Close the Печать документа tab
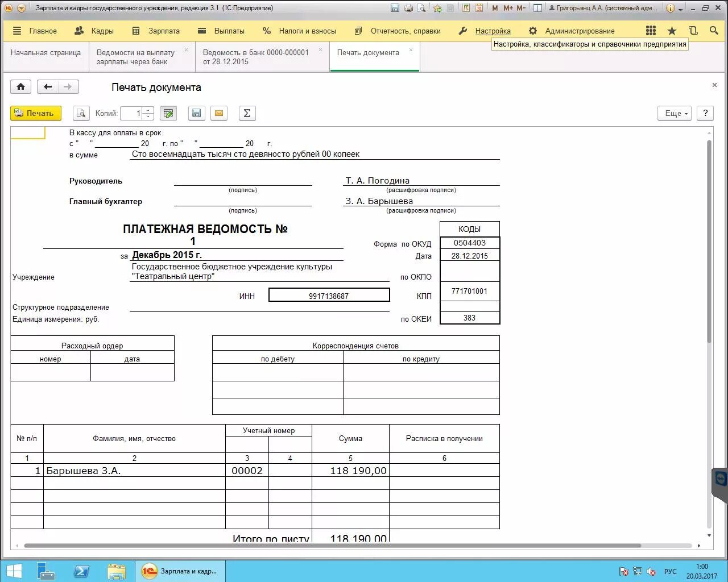The height and width of the screenshot is (582, 728). (x=411, y=49)
